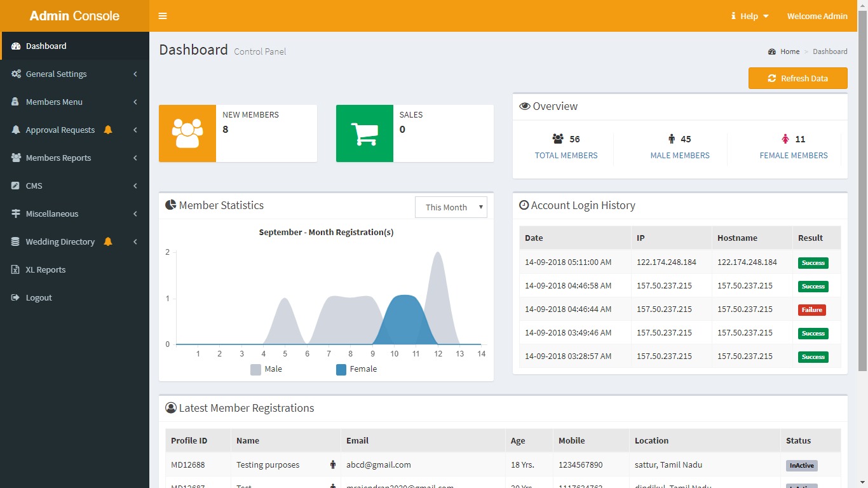This screenshot has height=488, width=868.
Task: Follow the Home breadcrumb link
Action: (790, 51)
